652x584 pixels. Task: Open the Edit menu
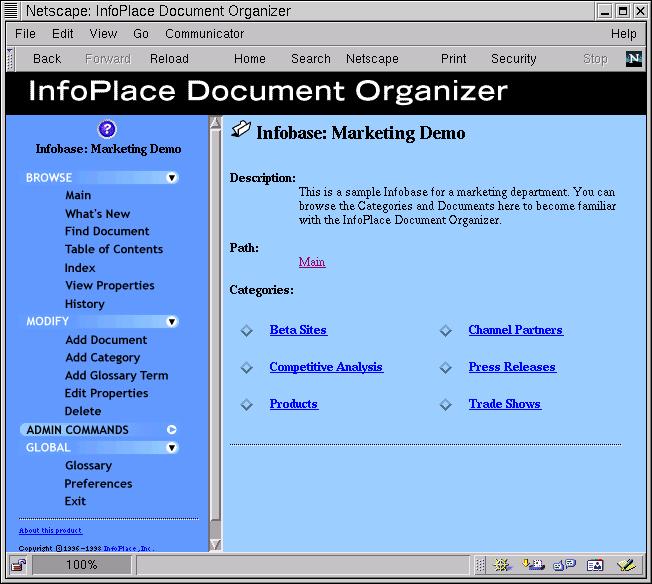(x=62, y=34)
